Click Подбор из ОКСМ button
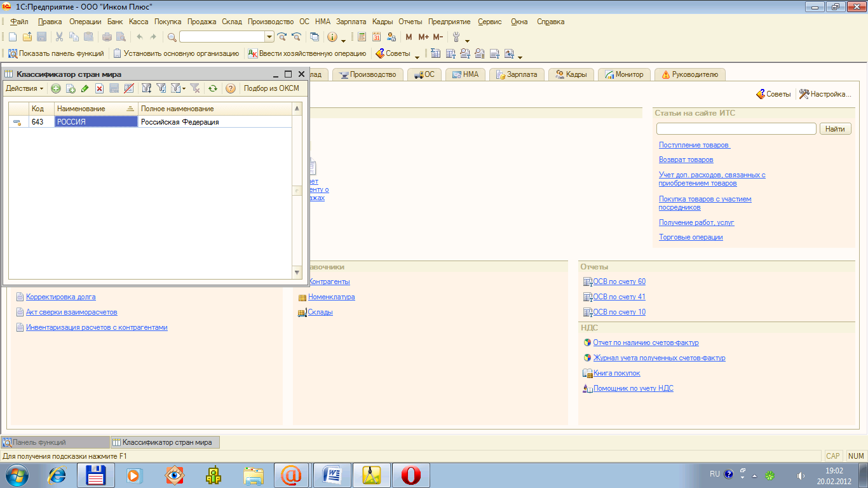 tap(271, 88)
